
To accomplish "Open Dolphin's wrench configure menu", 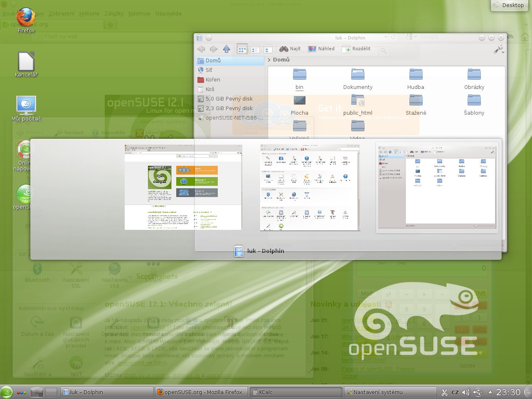I will (x=499, y=49).
